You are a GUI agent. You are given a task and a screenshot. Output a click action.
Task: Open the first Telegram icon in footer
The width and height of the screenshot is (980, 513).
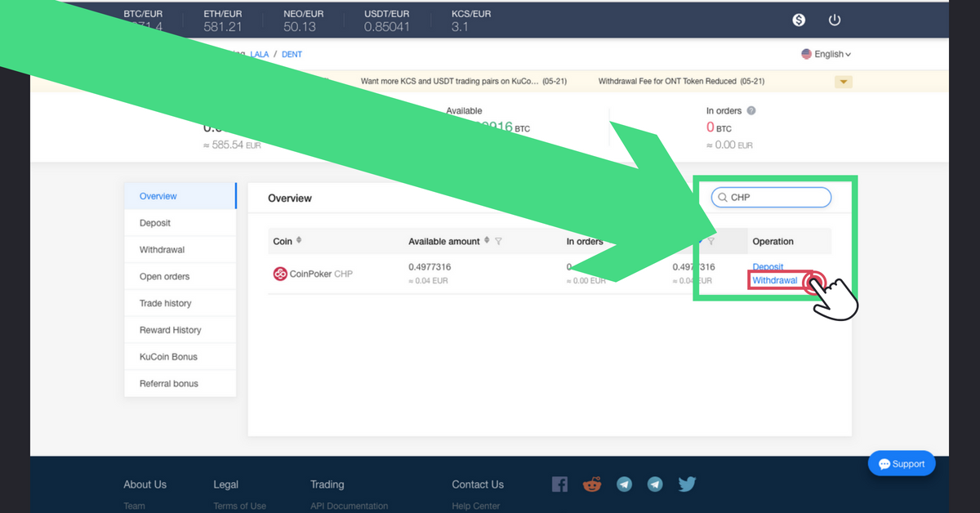click(624, 484)
